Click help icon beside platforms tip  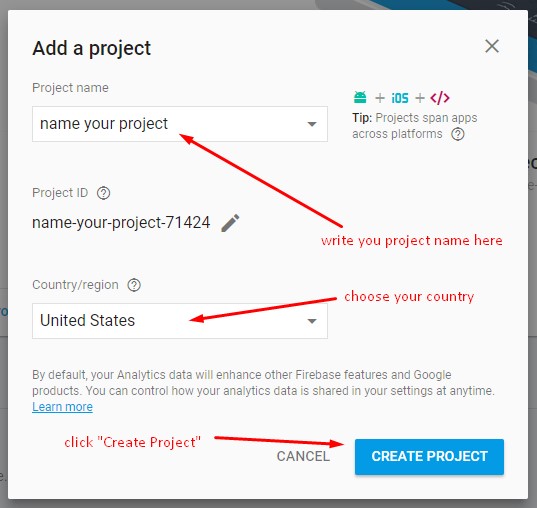point(458,134)
